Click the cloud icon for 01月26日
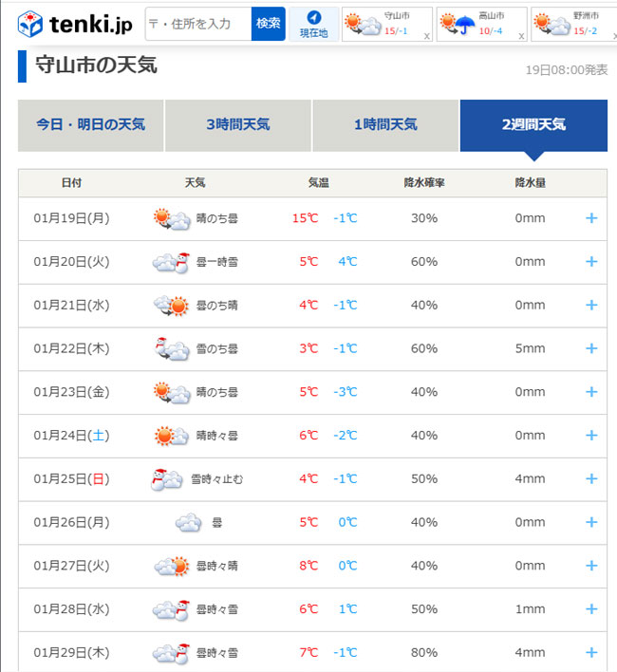 (188, 523)
